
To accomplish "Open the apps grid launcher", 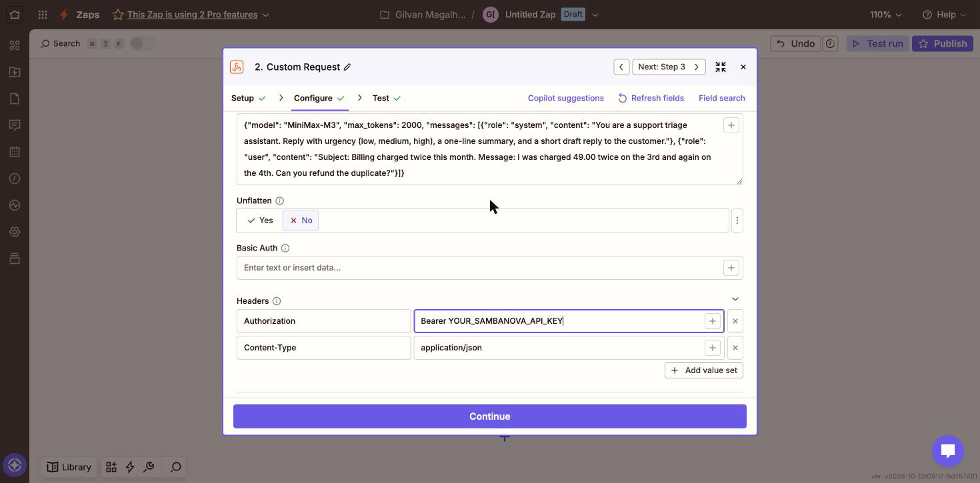I will pos(43,15).
